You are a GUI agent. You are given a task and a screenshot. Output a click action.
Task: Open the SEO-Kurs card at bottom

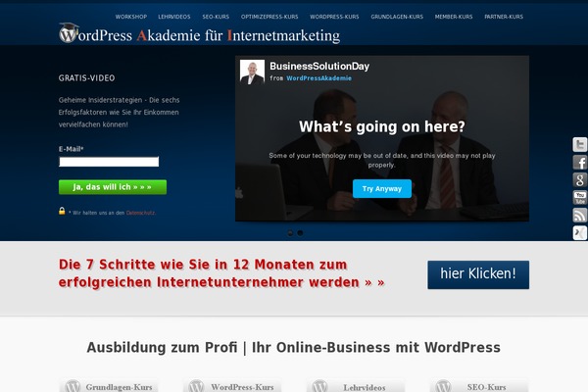click(479, 386)
